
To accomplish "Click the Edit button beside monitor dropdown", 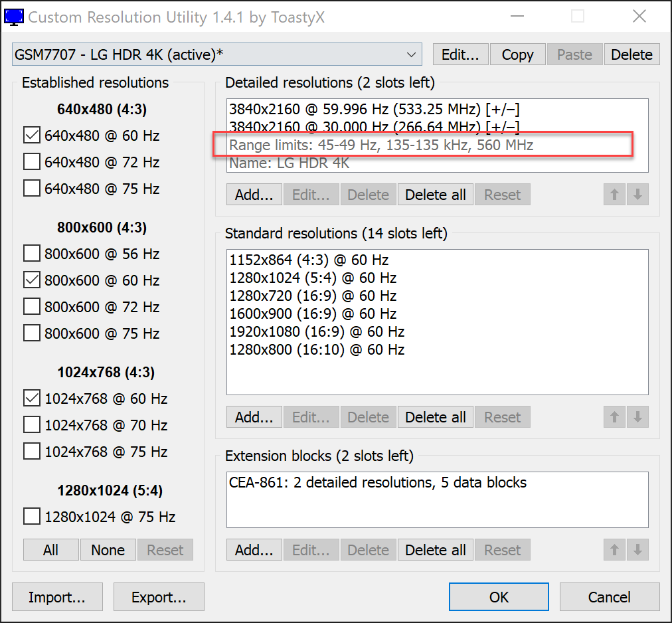I will [x=460, y=54].
